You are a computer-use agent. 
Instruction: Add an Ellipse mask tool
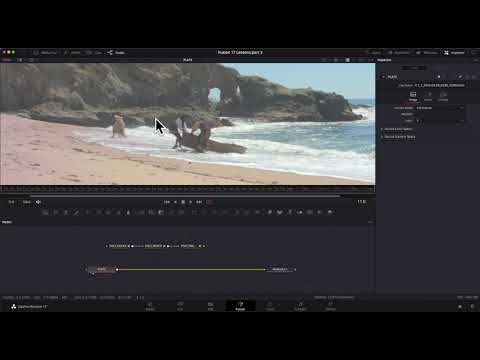point(204,212)
